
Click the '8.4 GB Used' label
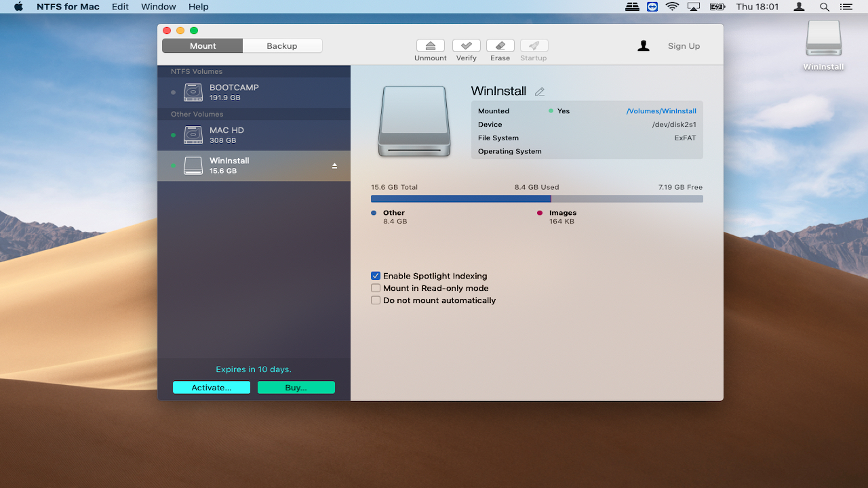coord(536,187)
